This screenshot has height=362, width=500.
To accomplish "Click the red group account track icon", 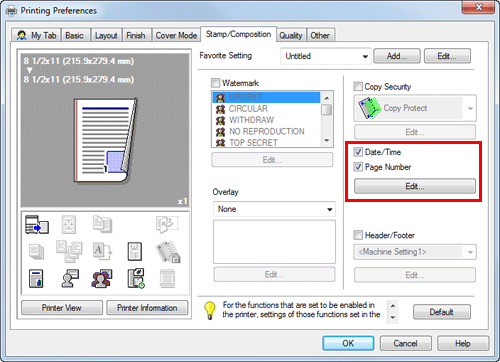I will point(102,278).
